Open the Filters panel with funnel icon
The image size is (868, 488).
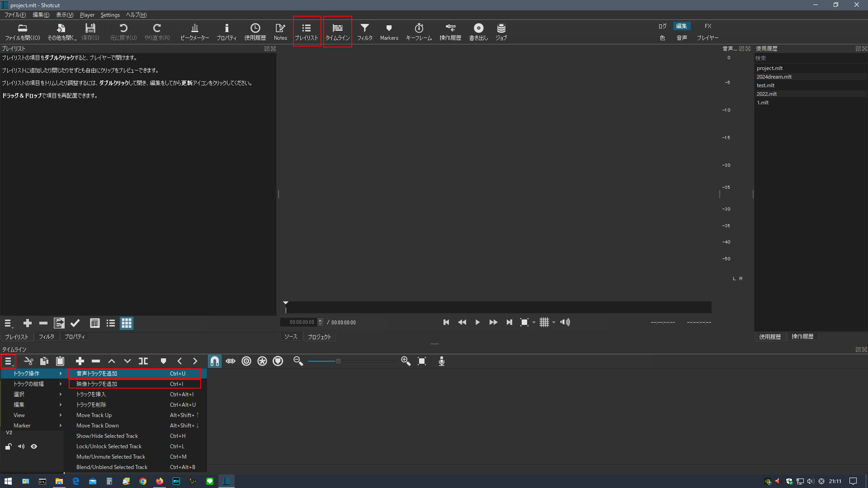pos(364,32)
